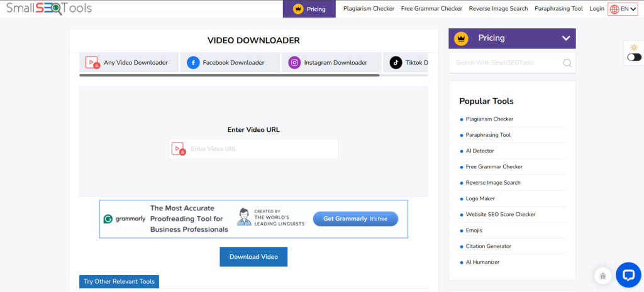The height and width of the screenshot is (292, 644).
Task: Expand the sidebar Pricing chevron
Action: [566, 38]
